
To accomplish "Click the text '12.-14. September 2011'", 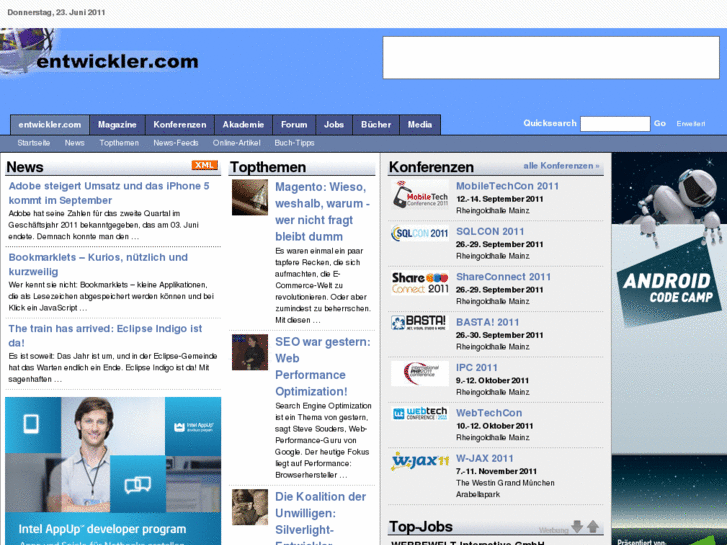I will (x=499, y=199).
